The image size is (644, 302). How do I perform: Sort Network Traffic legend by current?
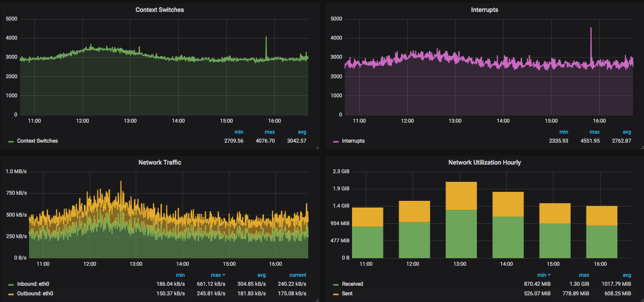(x=298, y=275)
